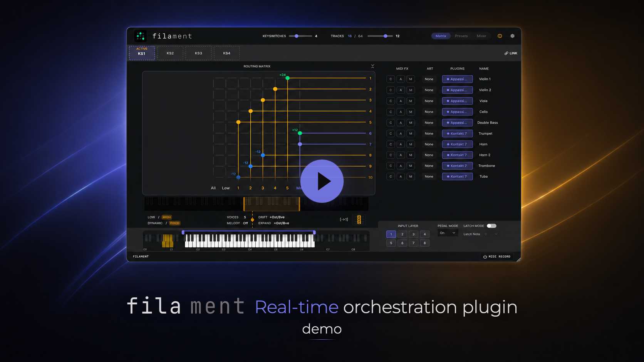Viewport: 644px width, 362px height.
Task: Click the blue node on line 7
Action: [x=300, y=144]
